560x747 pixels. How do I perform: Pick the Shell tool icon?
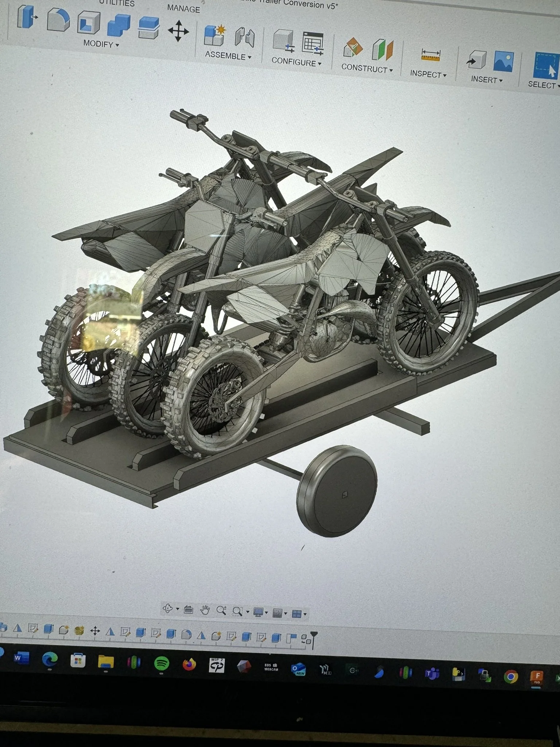point(88,23)
